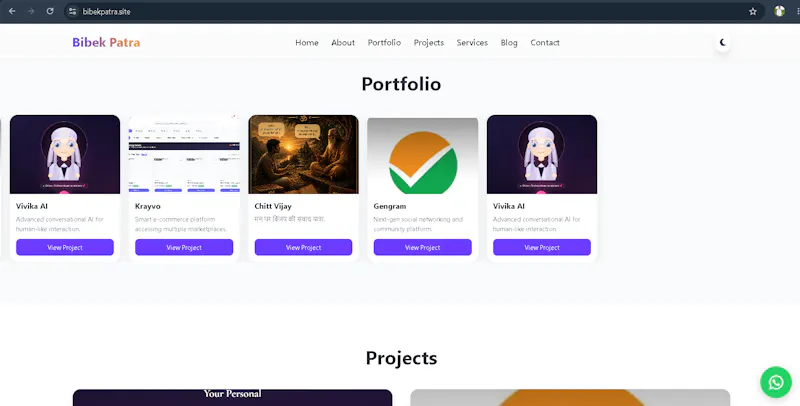Click the Chitt Vijay card title
The image size is (800, 406).
click(x=273, y=207)
